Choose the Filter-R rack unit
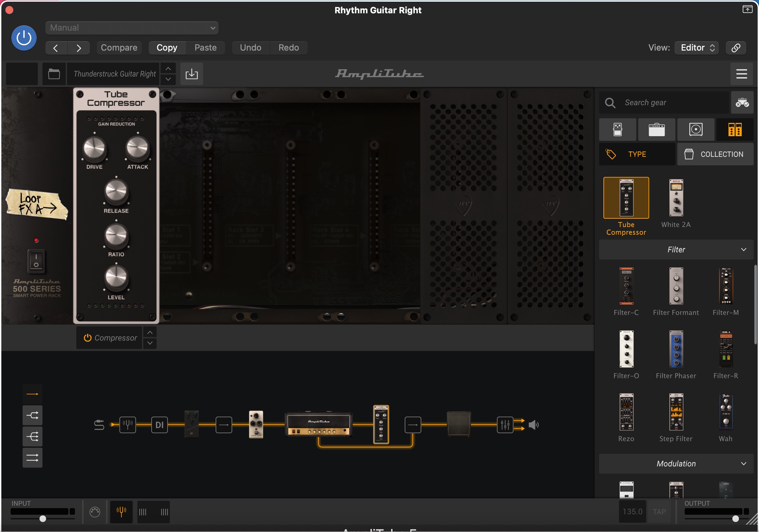759x532 pixels. [726, 349]
